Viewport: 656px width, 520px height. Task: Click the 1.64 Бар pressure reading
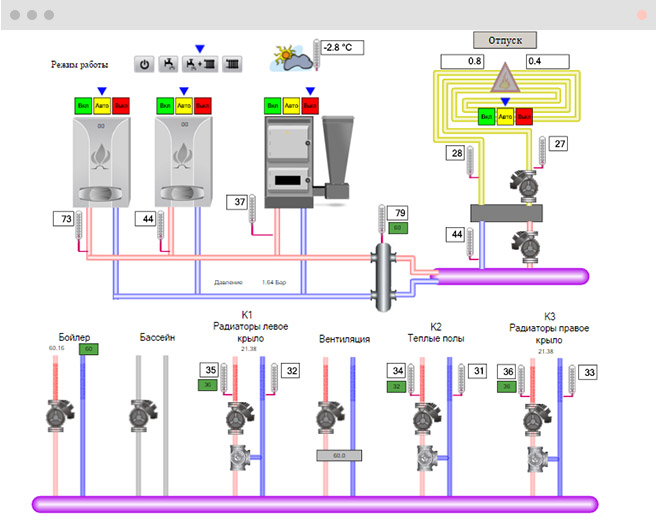coord(274,282)
